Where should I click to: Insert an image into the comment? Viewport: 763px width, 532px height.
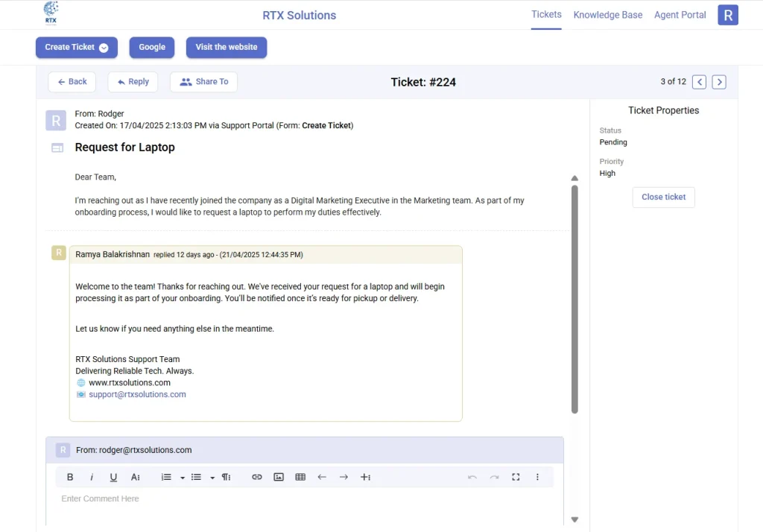click(x=279, y=477)
